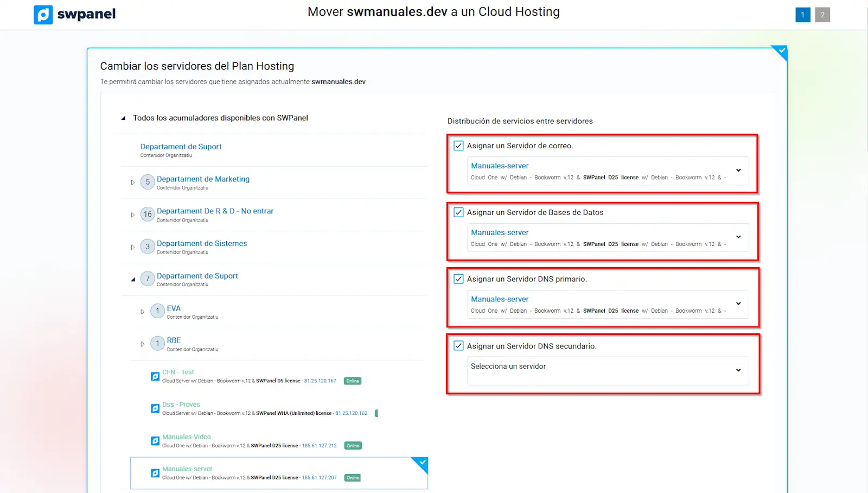This screenshot has width=868, height=493.
Task: Click Distribución de servicios entre servidores text
Action: [x=520, y=121]
